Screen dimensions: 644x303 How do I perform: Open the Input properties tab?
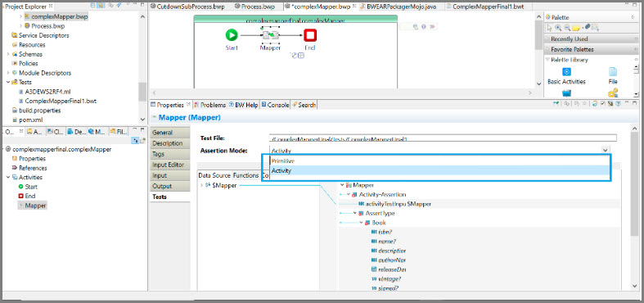[169, 175]
